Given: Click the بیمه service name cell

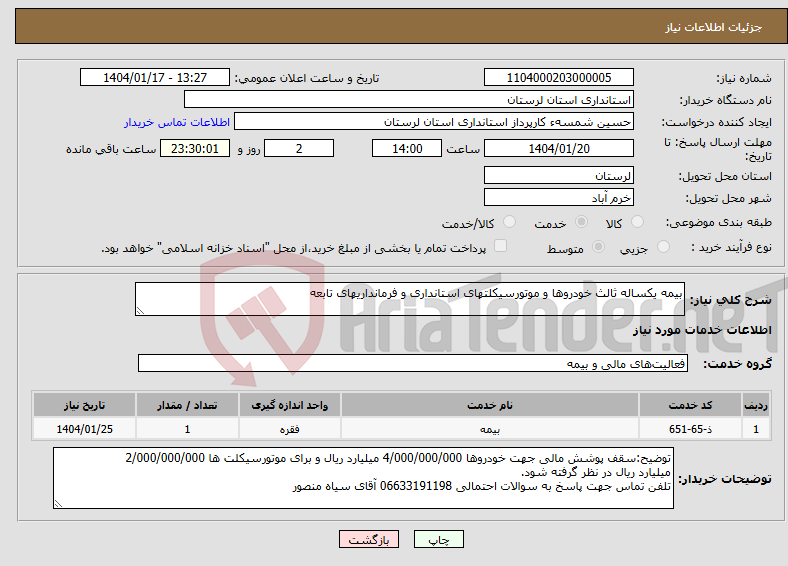Looking at the screenshot, I should 490,429.
